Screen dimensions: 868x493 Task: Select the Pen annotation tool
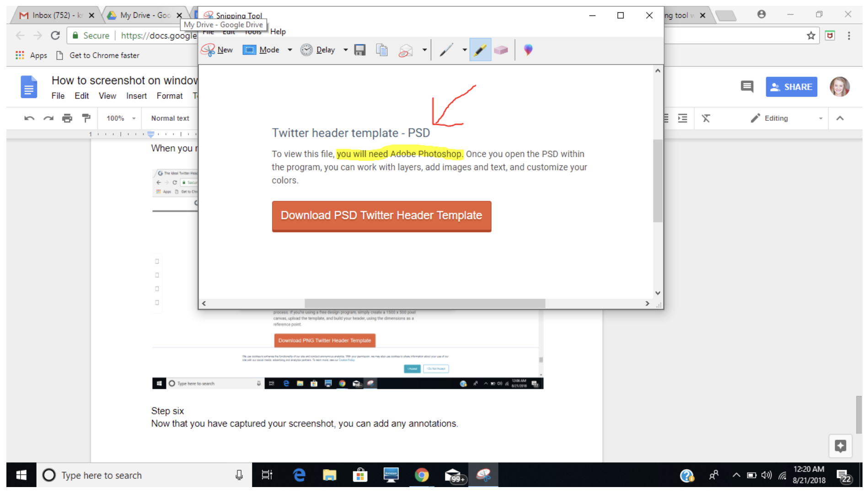(447, 50)
